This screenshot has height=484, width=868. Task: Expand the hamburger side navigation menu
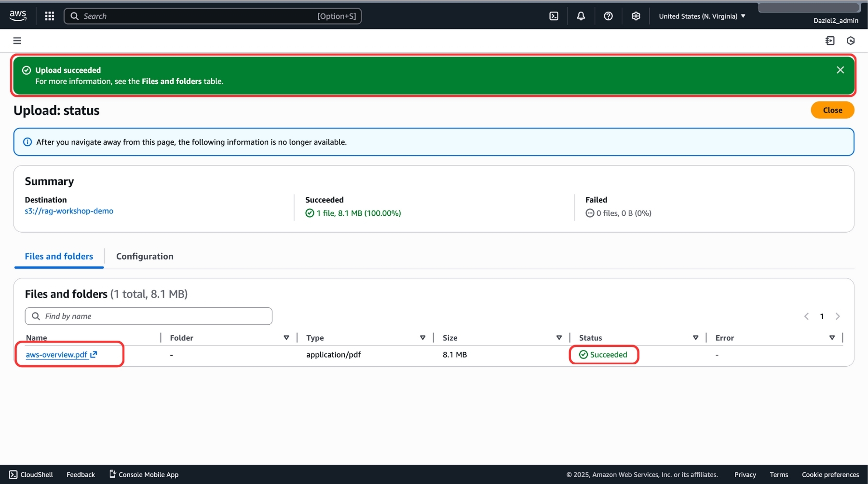17,41
